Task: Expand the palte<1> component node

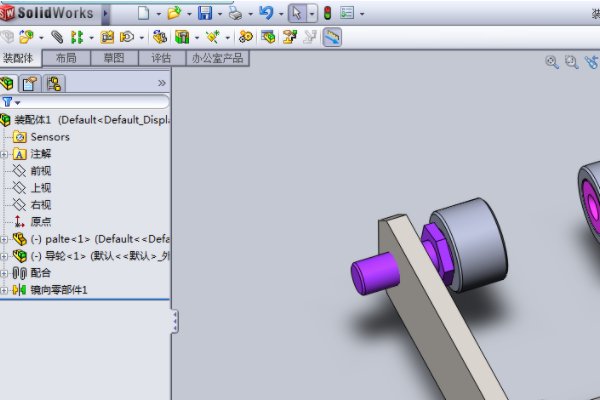Action: pyautogui.click(x=4, y=239)
